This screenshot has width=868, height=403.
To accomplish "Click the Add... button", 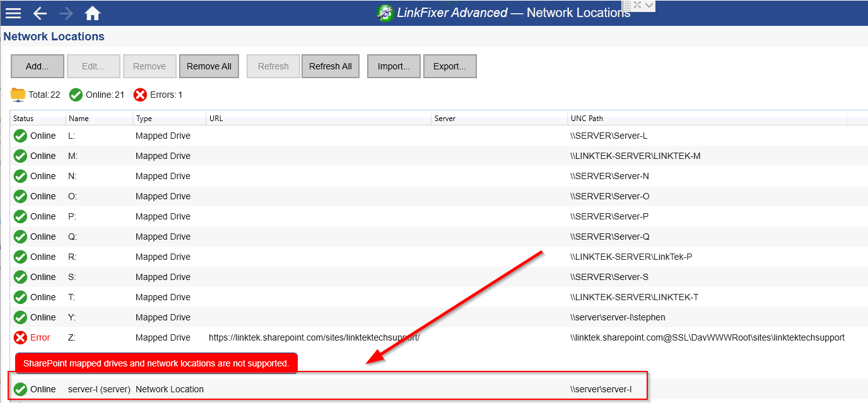I will click(x=37, y=66).
